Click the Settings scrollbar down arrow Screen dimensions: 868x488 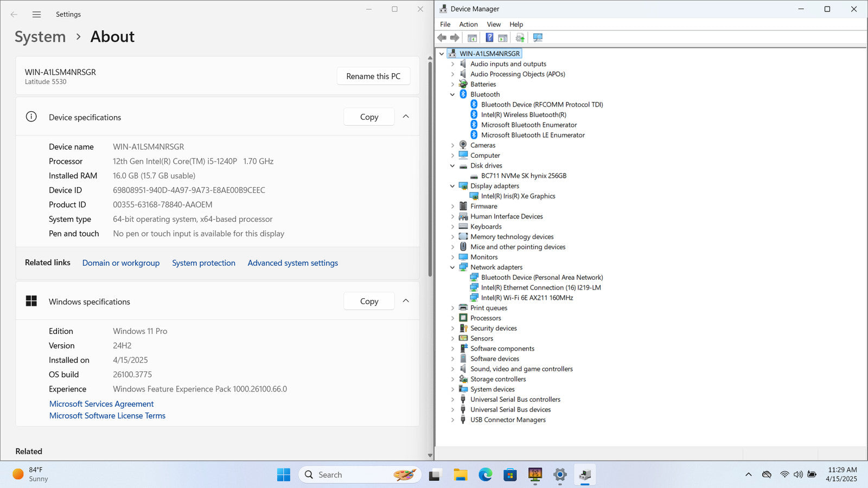pos(430,455)
